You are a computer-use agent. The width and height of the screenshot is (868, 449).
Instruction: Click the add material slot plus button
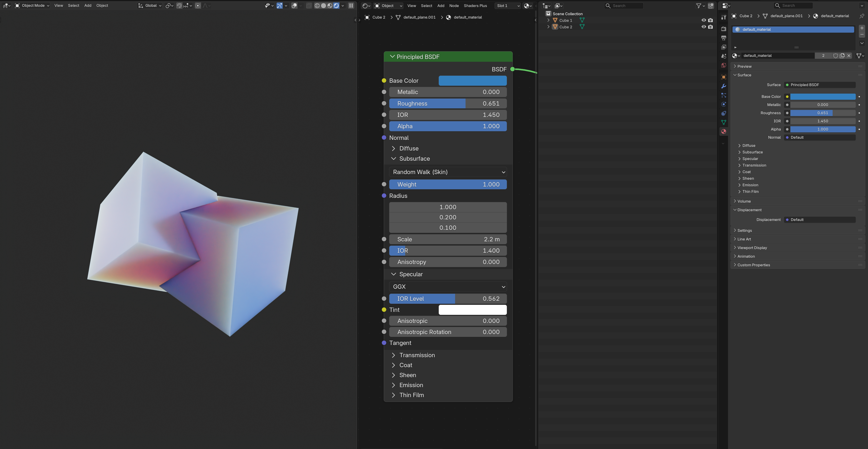[862, 28]
